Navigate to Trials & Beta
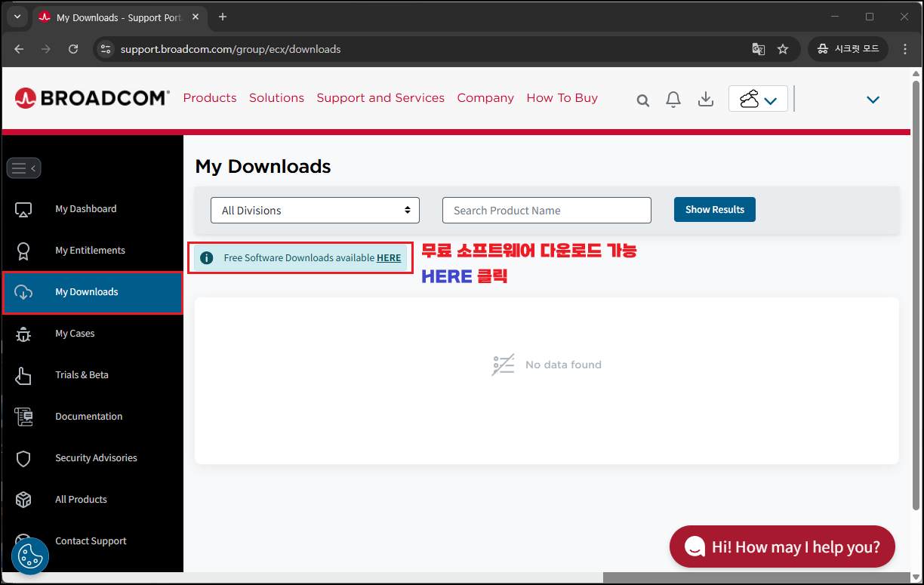The image size is (924, 585). [x=82, y=375]
